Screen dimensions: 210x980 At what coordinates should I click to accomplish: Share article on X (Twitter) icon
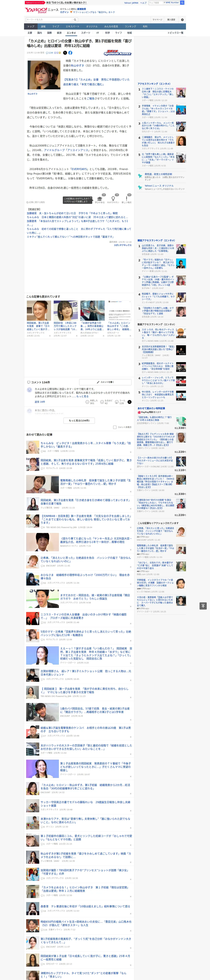65,53
